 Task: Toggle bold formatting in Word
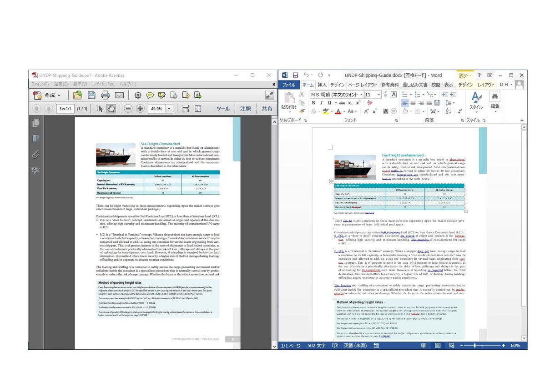[x=314, y=103]
